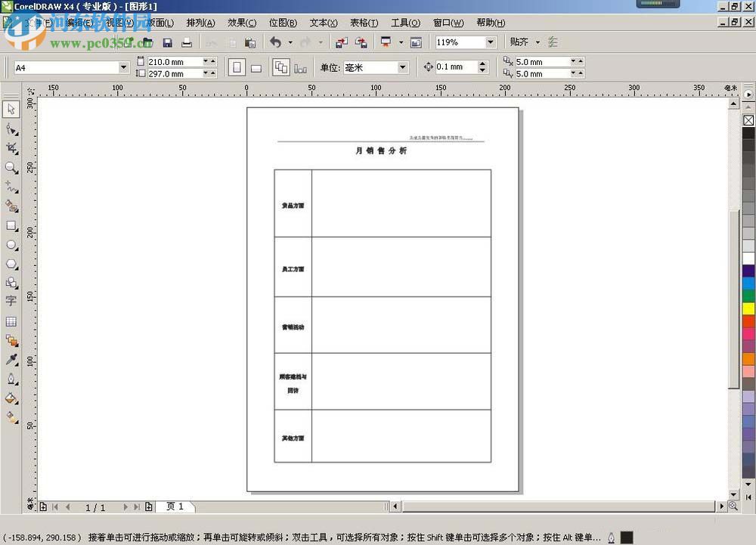Screen dimensions: 756x545
Task: Select the Ellipse tool
Action: tap(11, 244)
